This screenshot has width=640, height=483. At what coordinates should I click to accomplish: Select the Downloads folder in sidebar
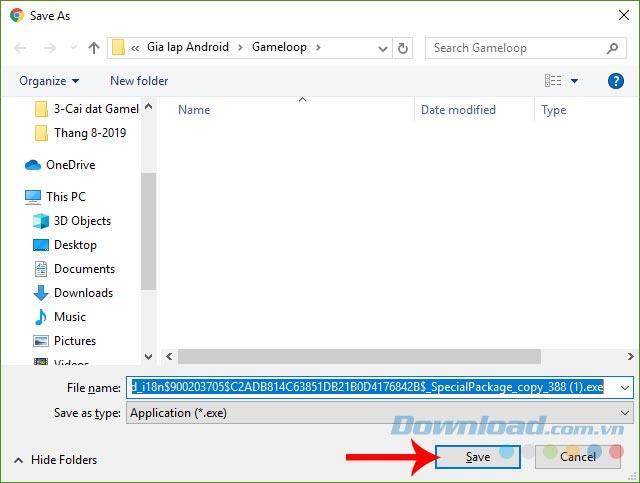pos(83,293)
